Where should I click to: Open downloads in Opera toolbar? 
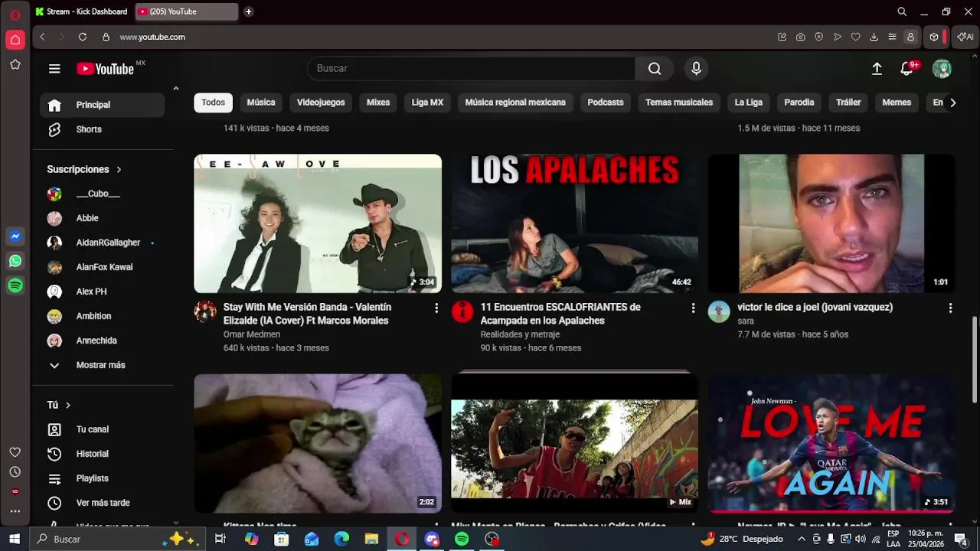(874, 37)
